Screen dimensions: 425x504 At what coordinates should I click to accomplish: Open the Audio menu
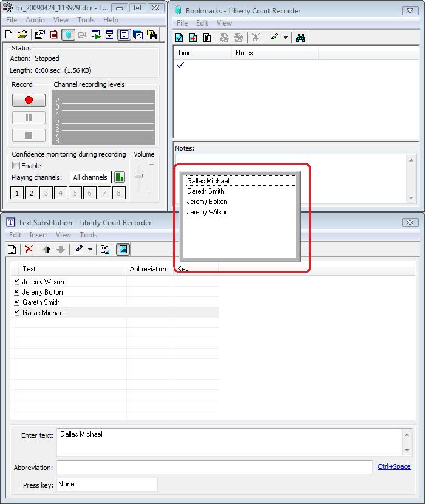[x=35, y=20]
